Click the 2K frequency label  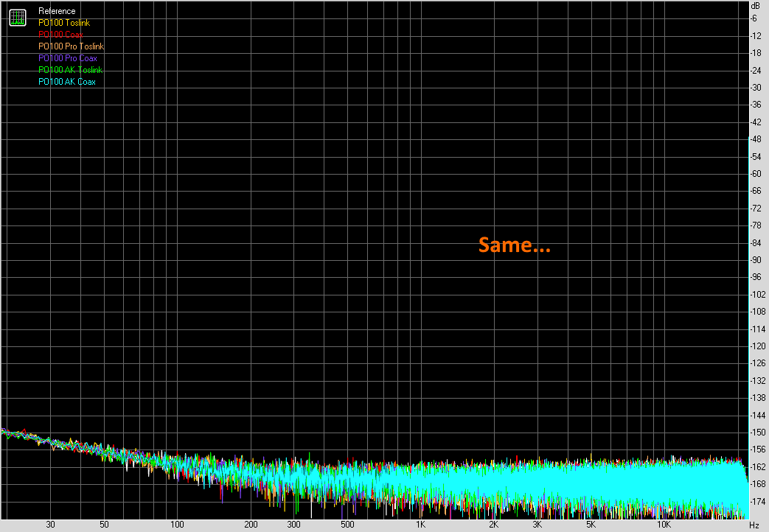494,525
